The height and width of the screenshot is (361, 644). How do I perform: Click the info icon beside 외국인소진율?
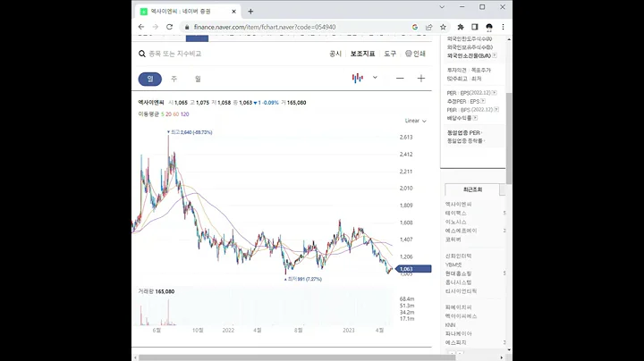tap(495, 55)
